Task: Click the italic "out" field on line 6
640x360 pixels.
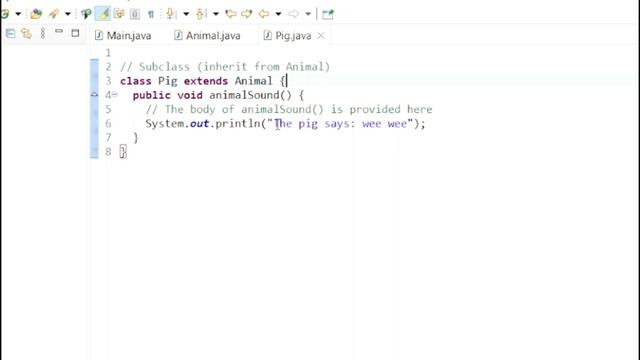Action: (x=200, y=124)
